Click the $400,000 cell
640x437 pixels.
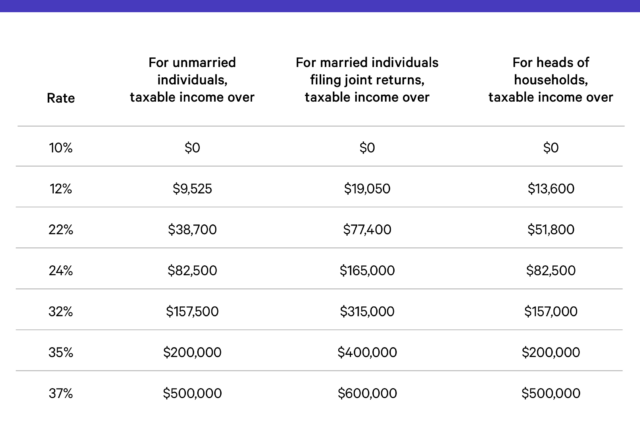367,353
